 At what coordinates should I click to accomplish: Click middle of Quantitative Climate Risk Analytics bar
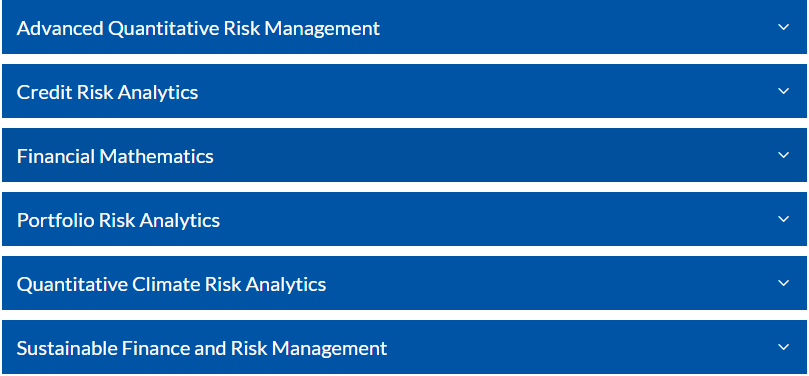click(404, 283)
